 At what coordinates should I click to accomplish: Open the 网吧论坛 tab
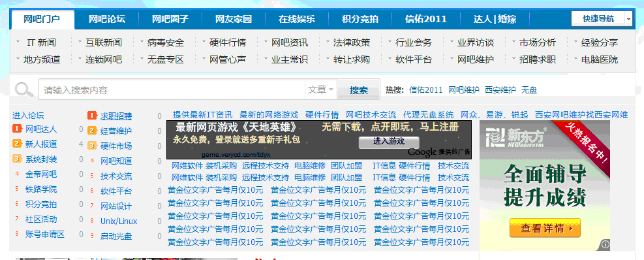tap(107, 20)
